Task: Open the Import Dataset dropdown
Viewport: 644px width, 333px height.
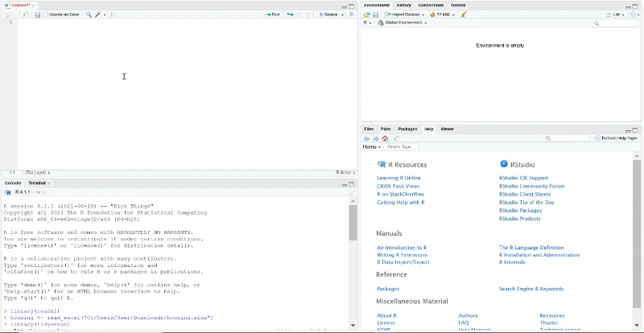Action: click(x=404, y=14)
